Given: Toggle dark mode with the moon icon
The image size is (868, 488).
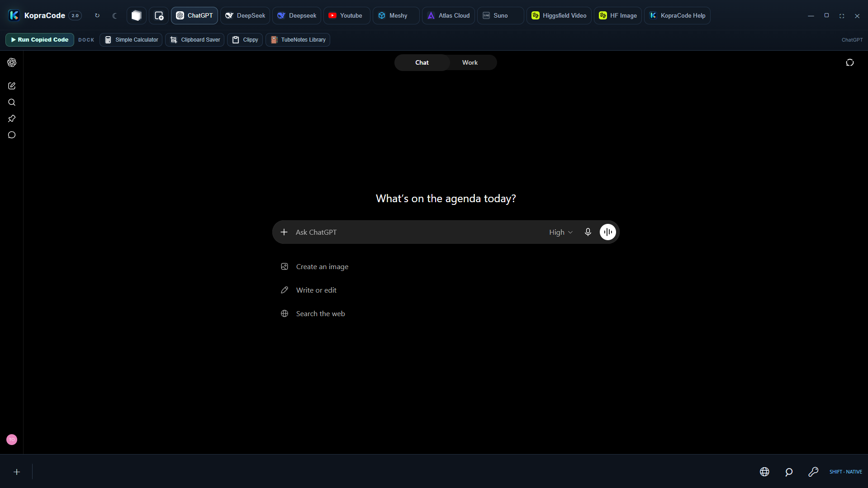Looking at the screenshot, I should coord(115,15).
